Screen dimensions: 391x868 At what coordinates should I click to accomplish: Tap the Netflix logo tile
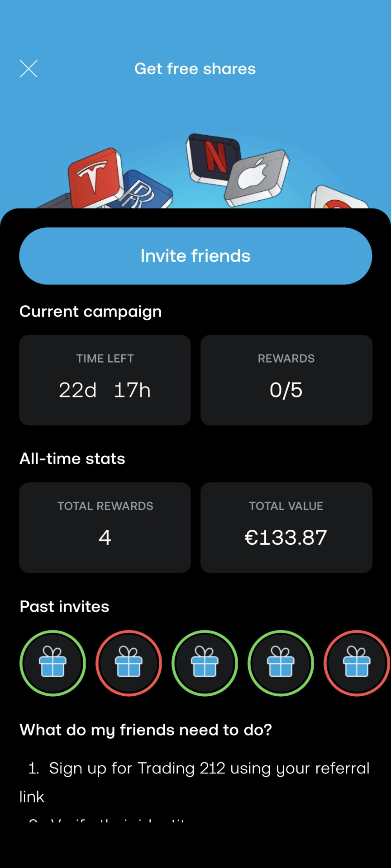[x=213, y=157]
